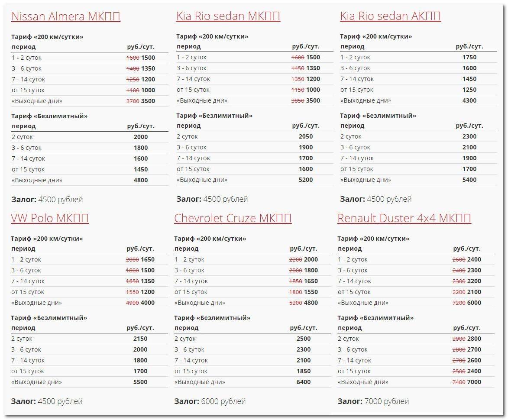Follow the Kia Rio sedan АКПП heading link
The height and width of the screenshot is (420, 508).
(390, 16)
